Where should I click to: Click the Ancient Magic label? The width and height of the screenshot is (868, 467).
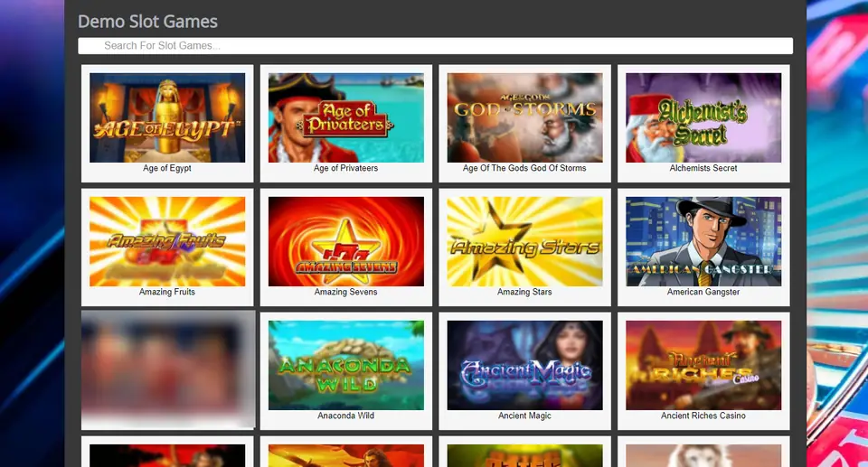point(524,416)
